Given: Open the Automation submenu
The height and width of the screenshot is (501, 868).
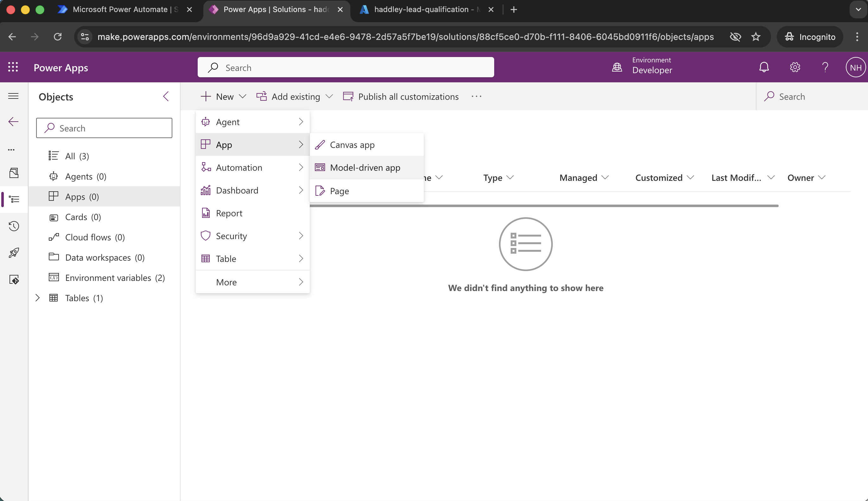Looking at the screenshot, I should (252, 168).
